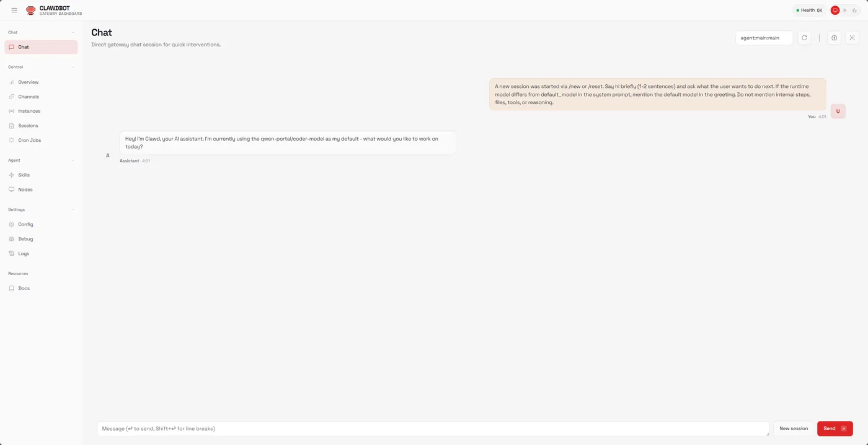Click the assistant greeting message bubble

coord(288,143)
